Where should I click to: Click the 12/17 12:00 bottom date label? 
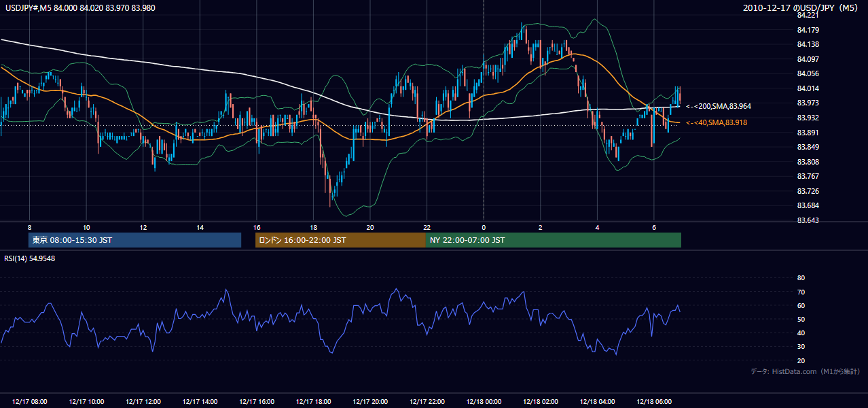pos(143,402)
